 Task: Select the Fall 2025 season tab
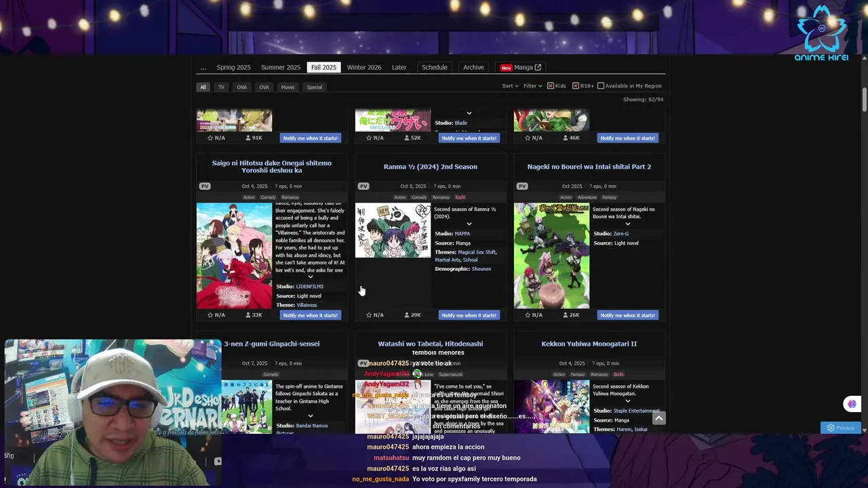[323, 67]
